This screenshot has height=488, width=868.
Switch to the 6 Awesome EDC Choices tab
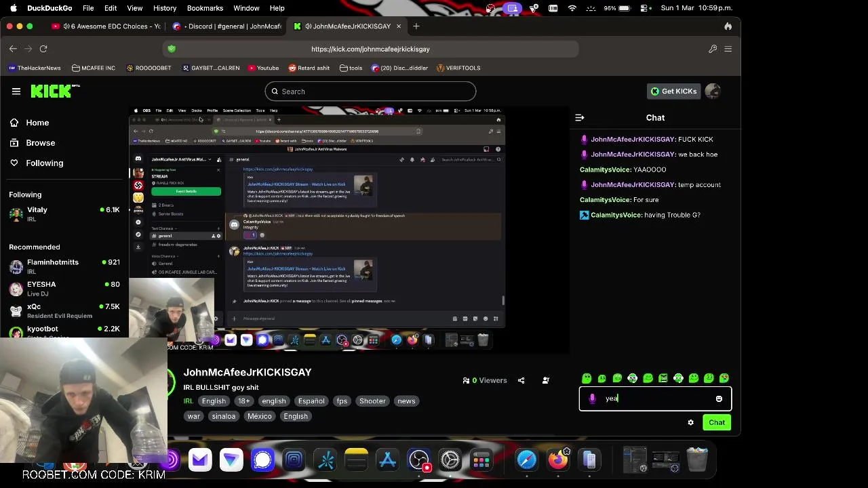(106, 26)
